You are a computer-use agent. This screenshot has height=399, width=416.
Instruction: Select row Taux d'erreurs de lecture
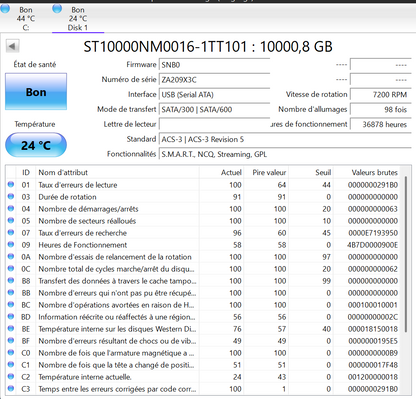pos(203,185)
